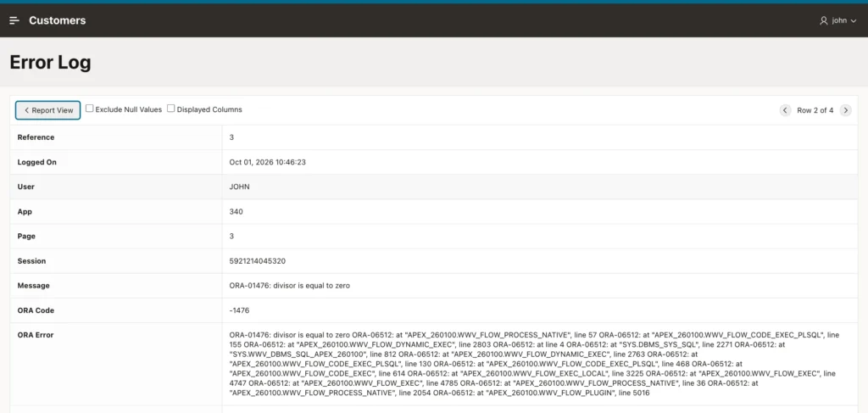This screenshot has height=413, width=868.
Task: Select the User label
Action: pos(26,187)
